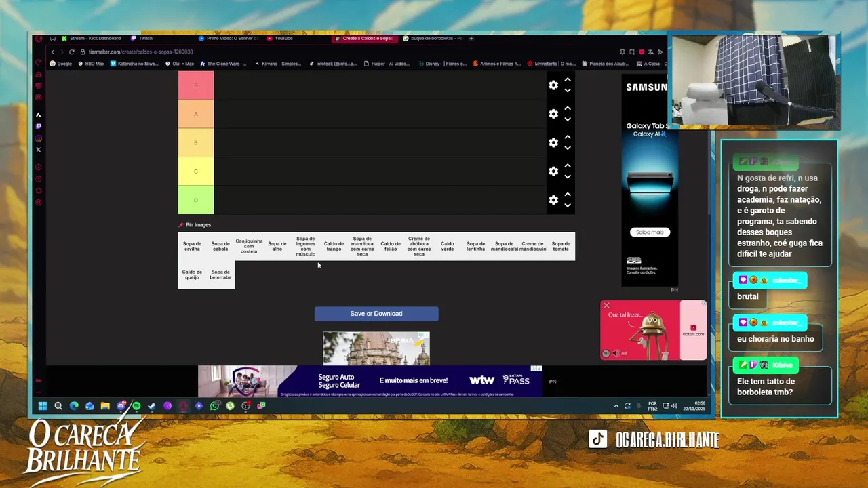Viewport: 868px width, 488px height.
Task: Open Instagram in browser sidebar
Action: [38, 138]
